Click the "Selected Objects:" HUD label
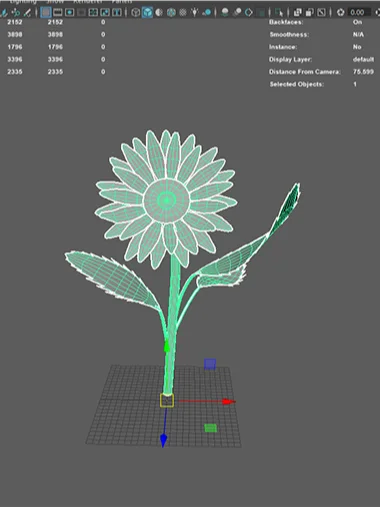 pyautogui.click(x=297, y=84)
